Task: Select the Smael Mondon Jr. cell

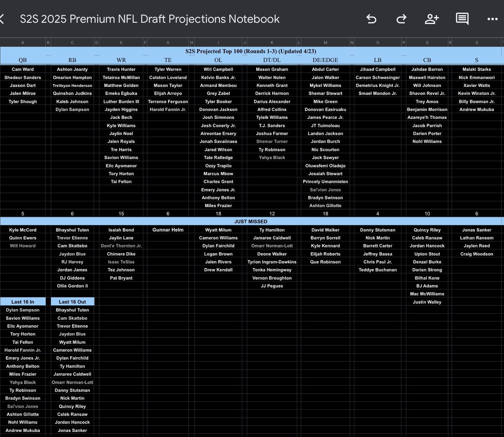Action: tap(378, 93)
